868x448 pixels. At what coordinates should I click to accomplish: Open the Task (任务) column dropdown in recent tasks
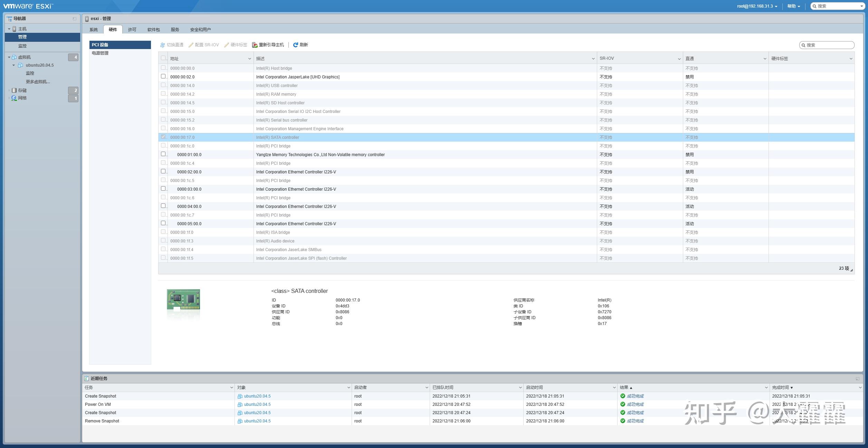[231, 388]
